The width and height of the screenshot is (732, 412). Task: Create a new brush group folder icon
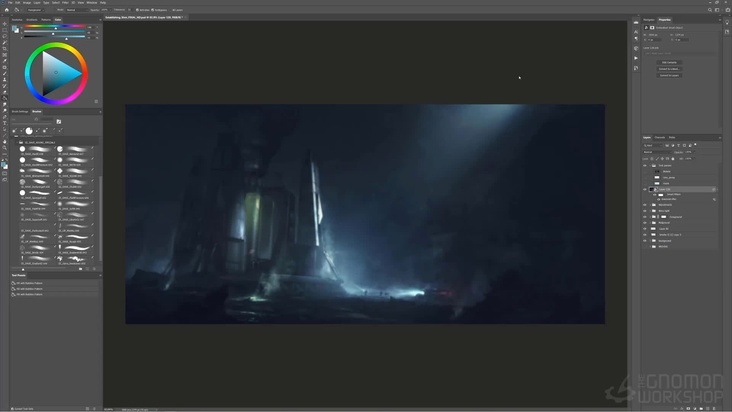[81, 269]
